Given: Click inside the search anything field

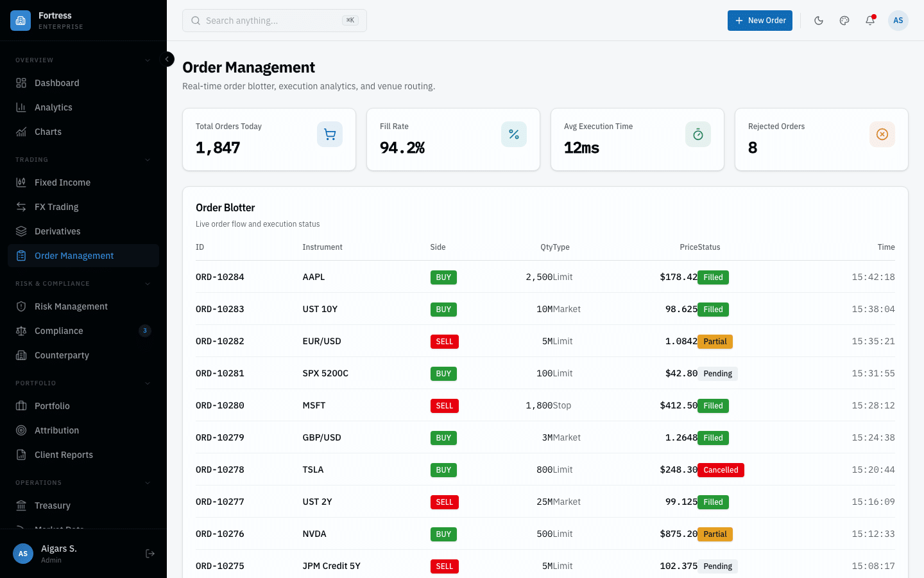Looking at the screenshot, I should pos(269,21).
